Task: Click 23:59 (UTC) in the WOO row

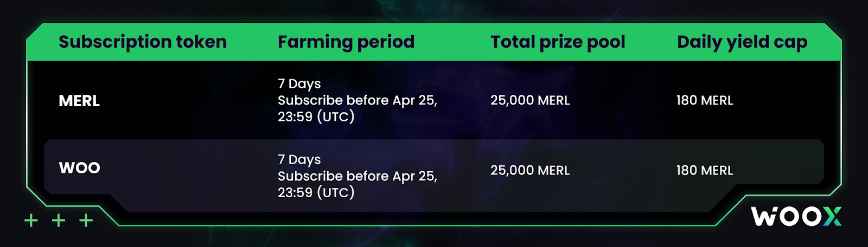Action: coord(316,192)
